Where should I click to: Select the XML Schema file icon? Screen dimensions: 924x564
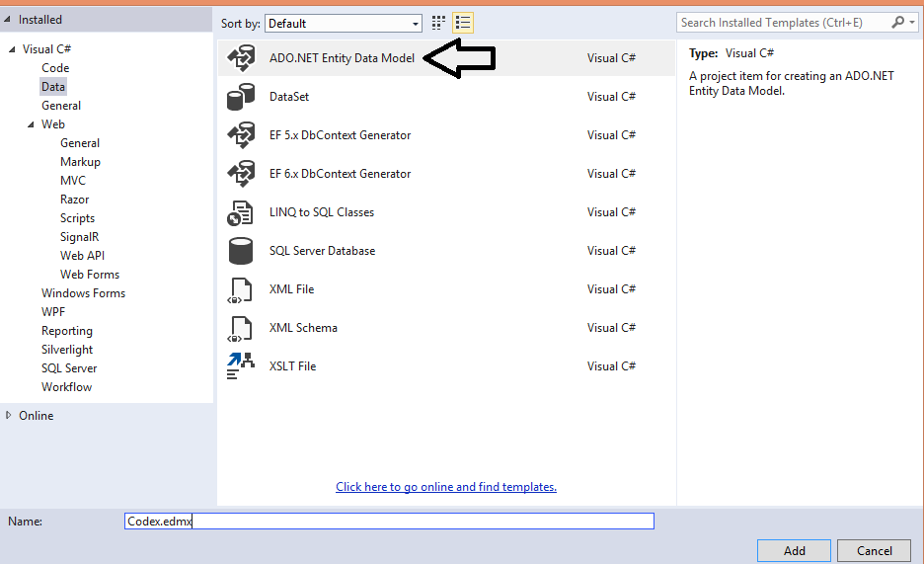point(241,328)
